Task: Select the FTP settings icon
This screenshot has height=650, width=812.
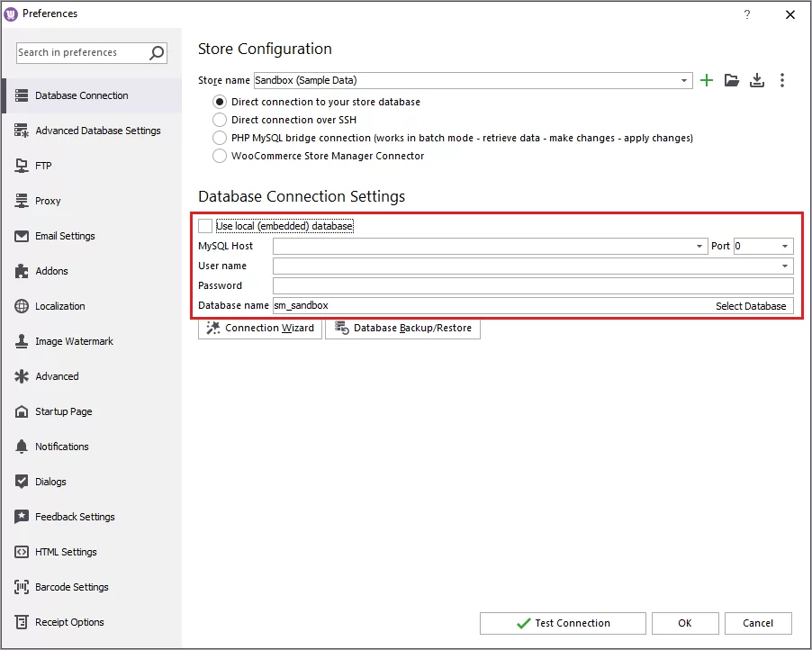Action: click(21, 166)
